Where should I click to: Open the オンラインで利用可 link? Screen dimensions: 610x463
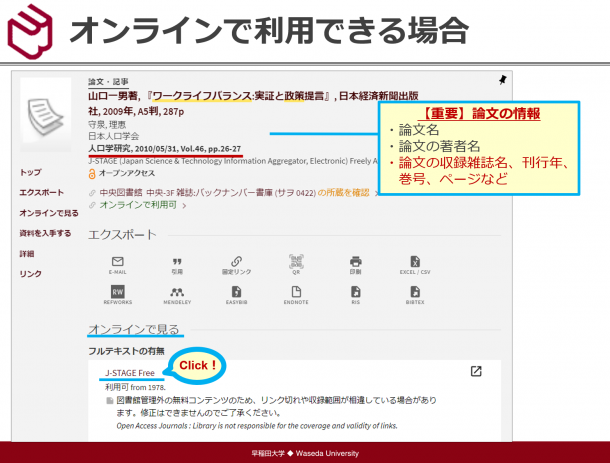tap(138, 205)
